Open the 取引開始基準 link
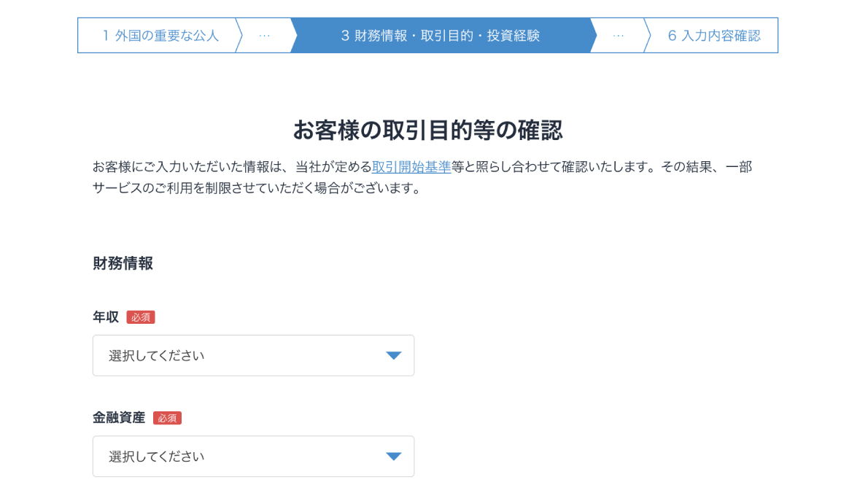Screen dimensions: 868x493 (x=411, y=167)
